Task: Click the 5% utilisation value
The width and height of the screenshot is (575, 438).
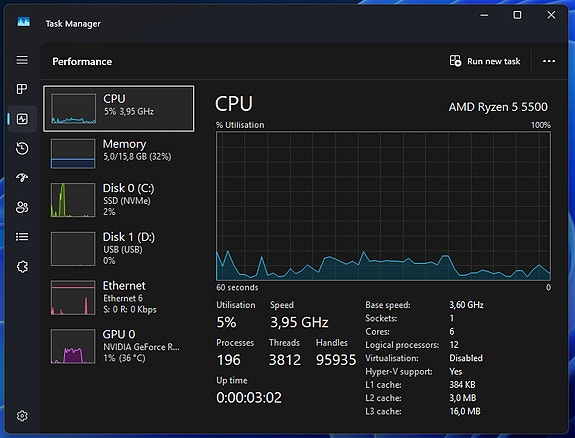Action: pos(226,322)
